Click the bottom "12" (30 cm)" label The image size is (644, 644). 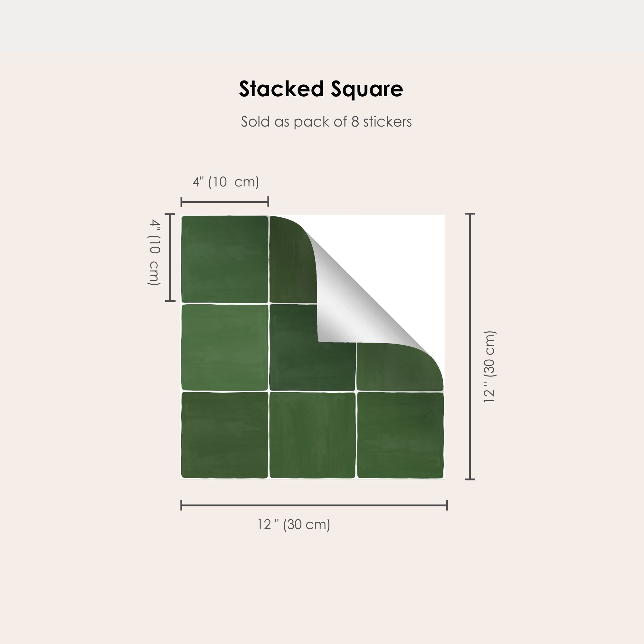pyautogui.click(x=293, y=525)
